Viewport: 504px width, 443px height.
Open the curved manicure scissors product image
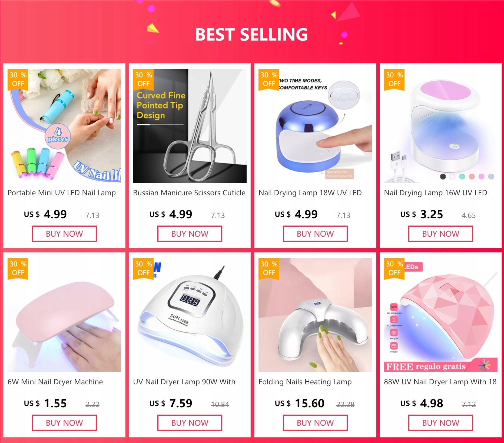[190, 126]
